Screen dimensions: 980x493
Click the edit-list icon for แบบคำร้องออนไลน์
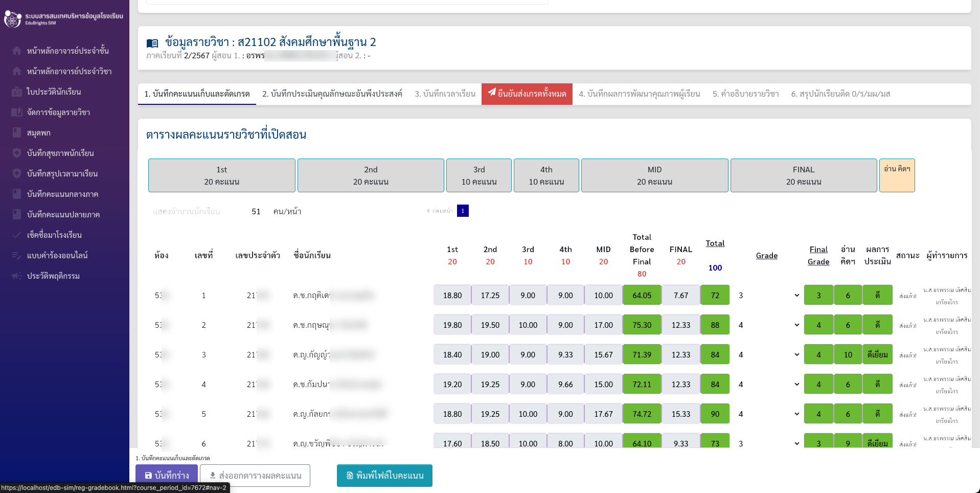17,255
